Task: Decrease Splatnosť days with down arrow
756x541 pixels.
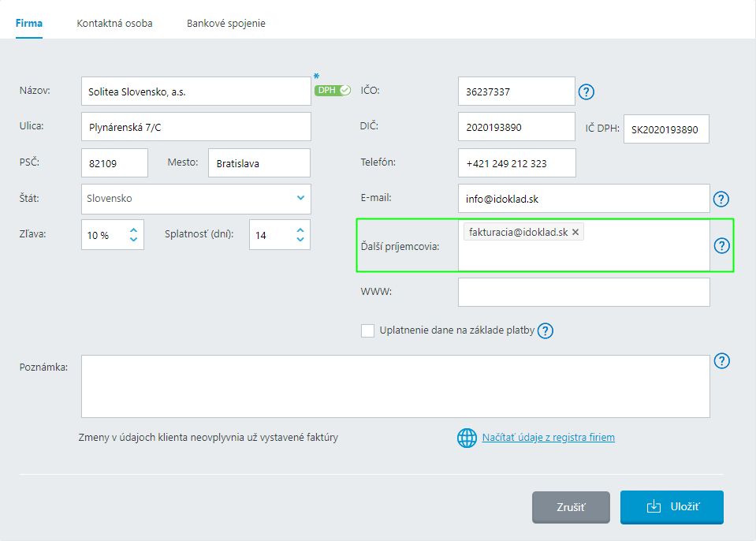Action: (300, 239)
